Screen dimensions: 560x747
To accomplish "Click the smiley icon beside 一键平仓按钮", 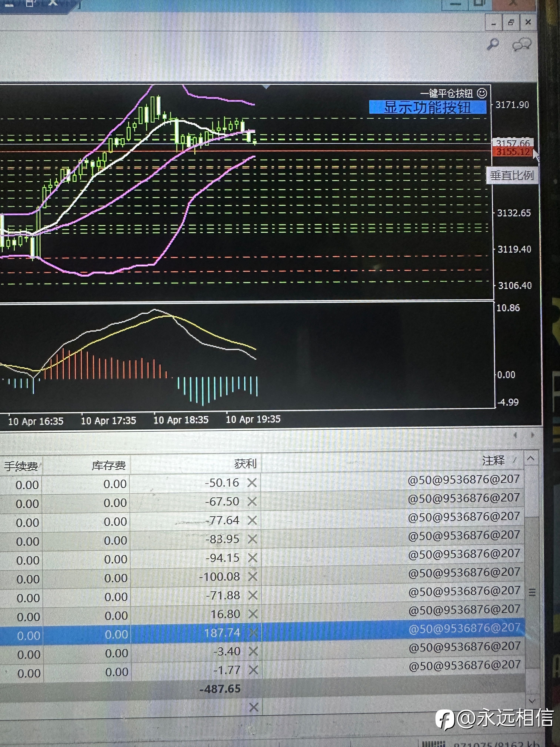I will (482, 93).
